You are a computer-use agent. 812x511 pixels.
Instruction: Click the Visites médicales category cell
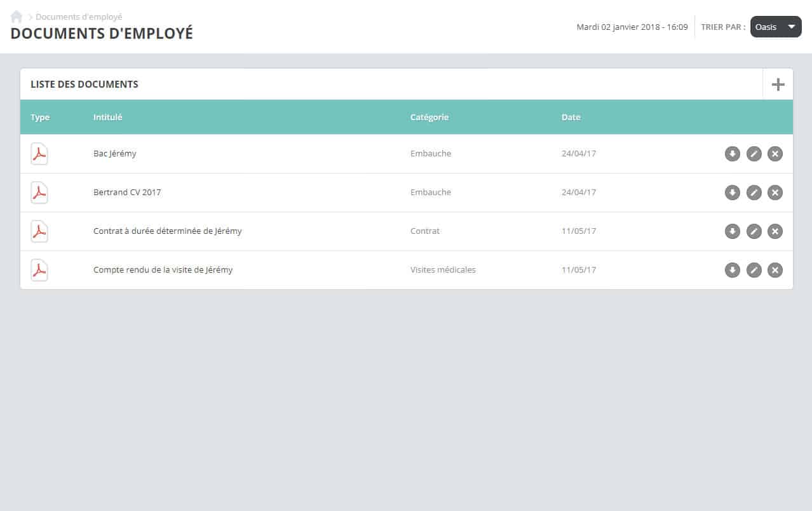point(443,270)
